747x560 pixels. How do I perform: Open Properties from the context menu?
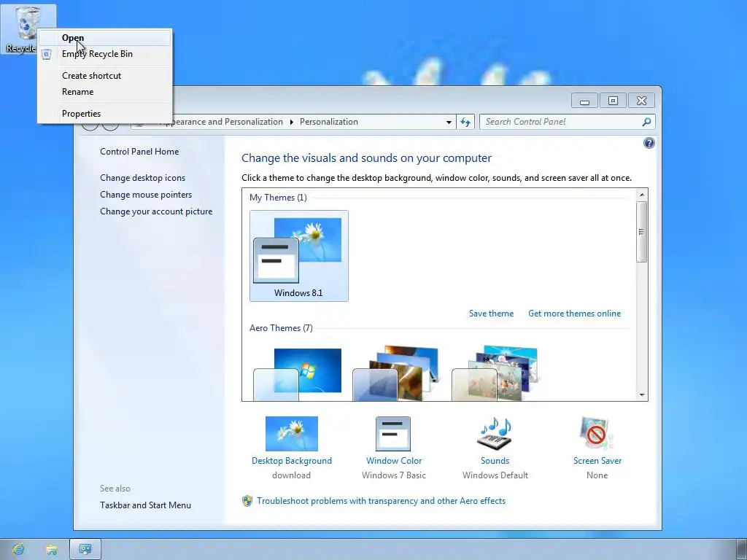coord(104,114)
